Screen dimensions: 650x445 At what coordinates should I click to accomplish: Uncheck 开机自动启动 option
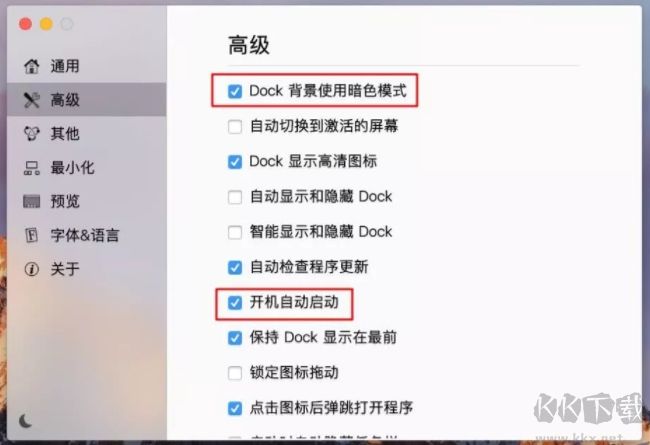pyautogui.click(x=235, y=302)
